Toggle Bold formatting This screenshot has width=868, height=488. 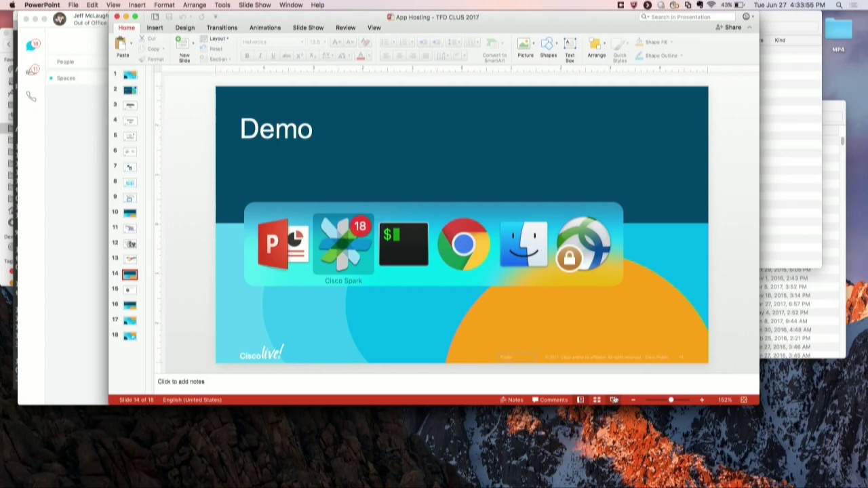pyautogui.click(x=247, y=56)
